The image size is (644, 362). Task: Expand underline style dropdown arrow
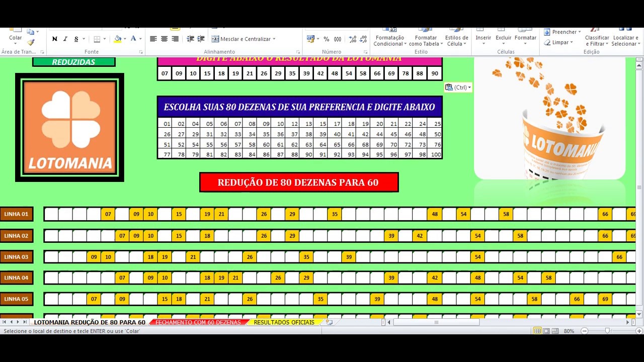[84, 39]
